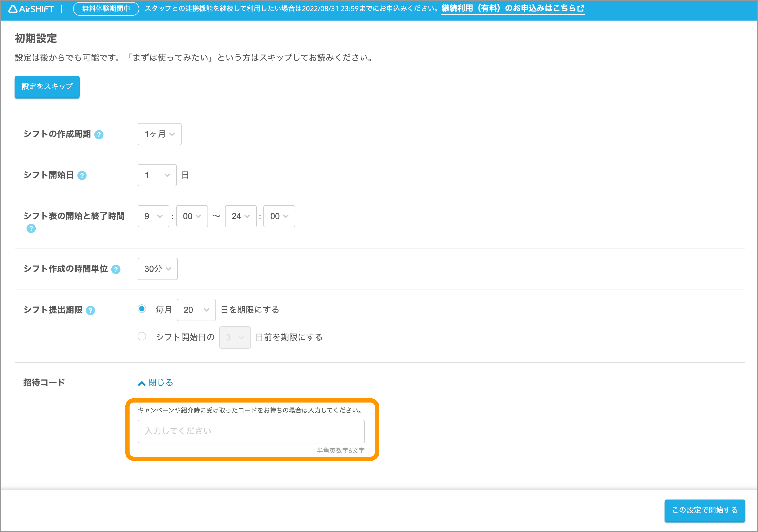The width and height of the screenshot is (758, 532).
Task: Click the 日を期限にする text
Action: [x=250, y=310]
